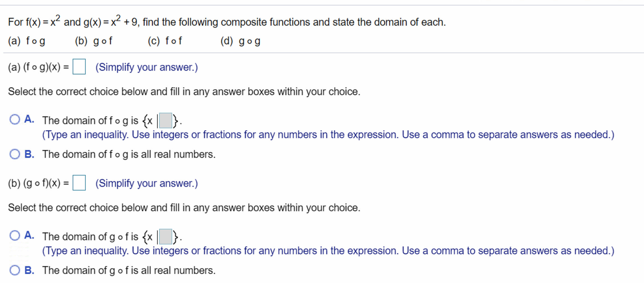Select choice B stating domain of g ∘ f is all real numbers
Screen dimensions: 644x283
(x=15, y=270)
